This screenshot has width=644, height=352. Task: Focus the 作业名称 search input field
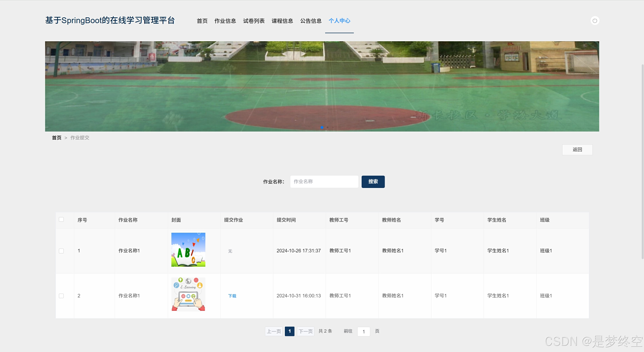coord(324,182)
